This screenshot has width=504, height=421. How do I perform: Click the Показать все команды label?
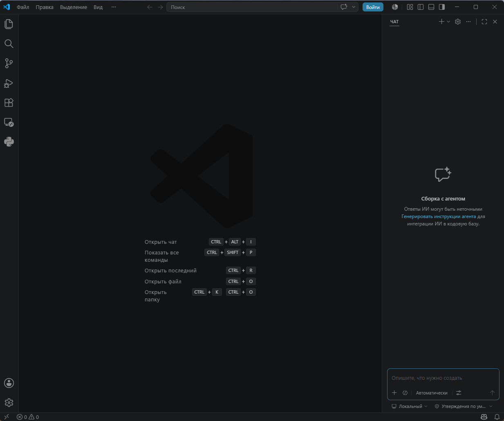(162, 256)
